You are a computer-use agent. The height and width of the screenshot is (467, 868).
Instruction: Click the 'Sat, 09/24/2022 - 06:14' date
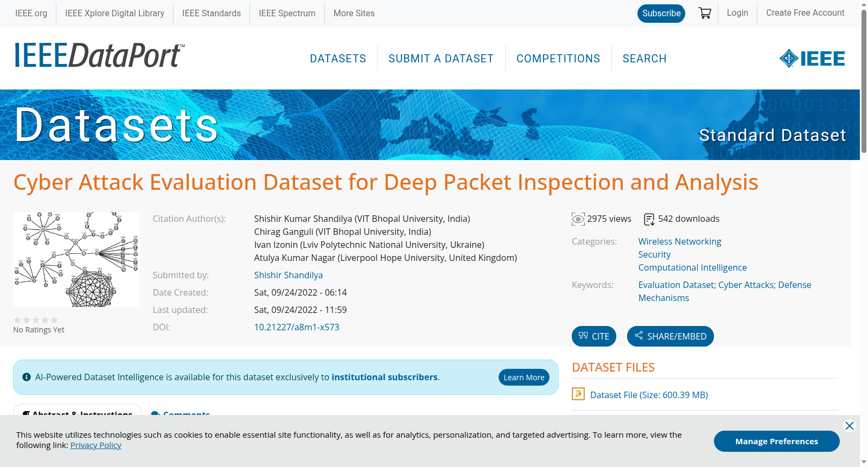coord(301,293)
